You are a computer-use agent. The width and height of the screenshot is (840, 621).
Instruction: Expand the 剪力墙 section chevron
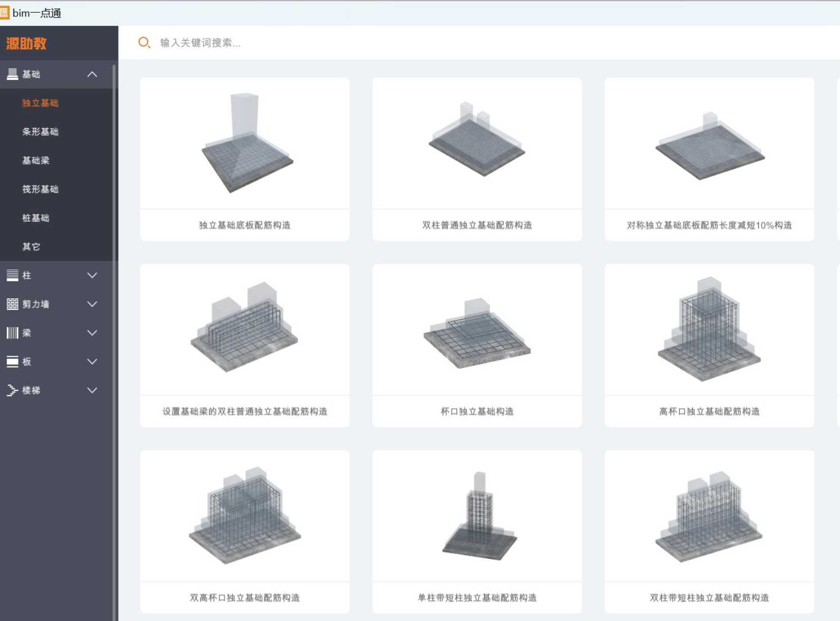coord(92,304)
